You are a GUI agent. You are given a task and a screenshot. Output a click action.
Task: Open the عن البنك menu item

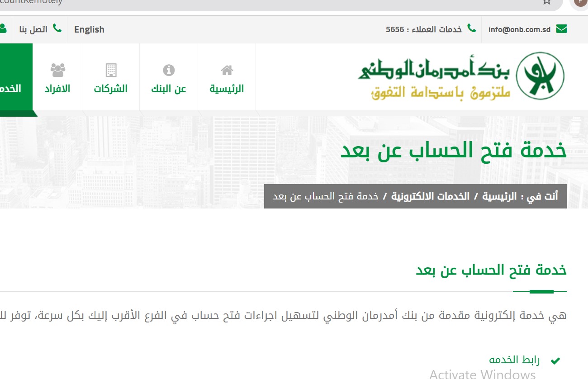click(x=169, y=89)
